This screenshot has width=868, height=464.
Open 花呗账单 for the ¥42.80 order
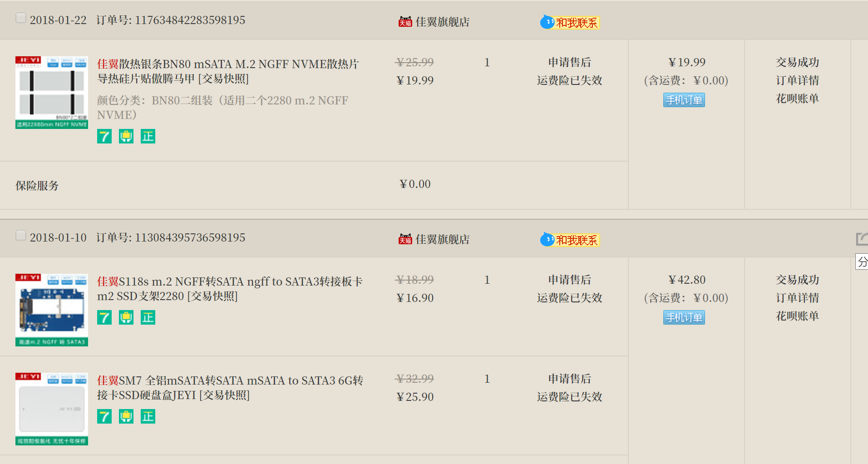tap(798, 316)
